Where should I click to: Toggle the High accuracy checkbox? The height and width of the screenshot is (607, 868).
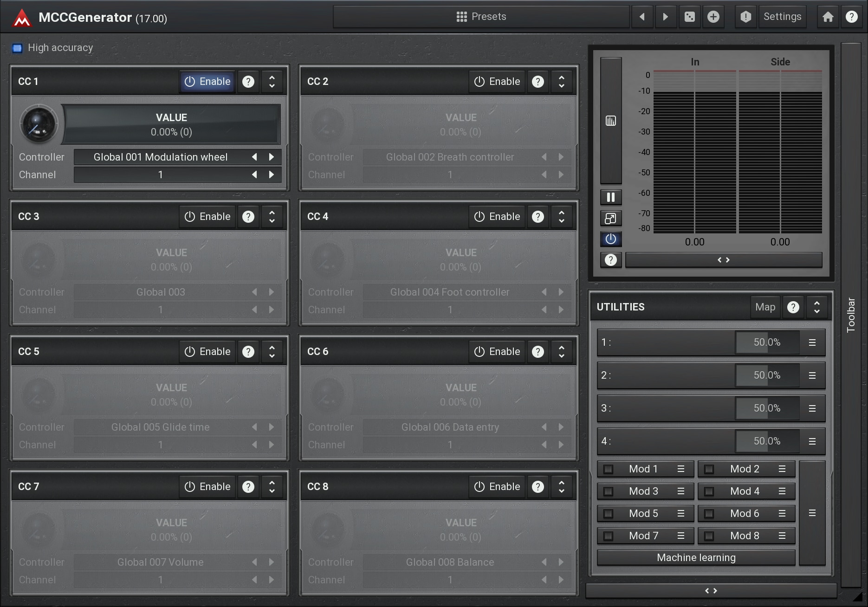pos(17,48)
